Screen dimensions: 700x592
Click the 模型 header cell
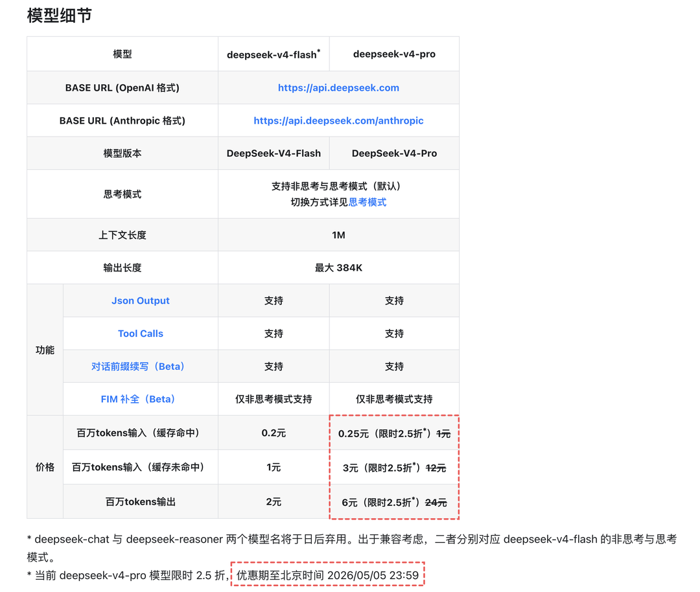coord(122,54)
